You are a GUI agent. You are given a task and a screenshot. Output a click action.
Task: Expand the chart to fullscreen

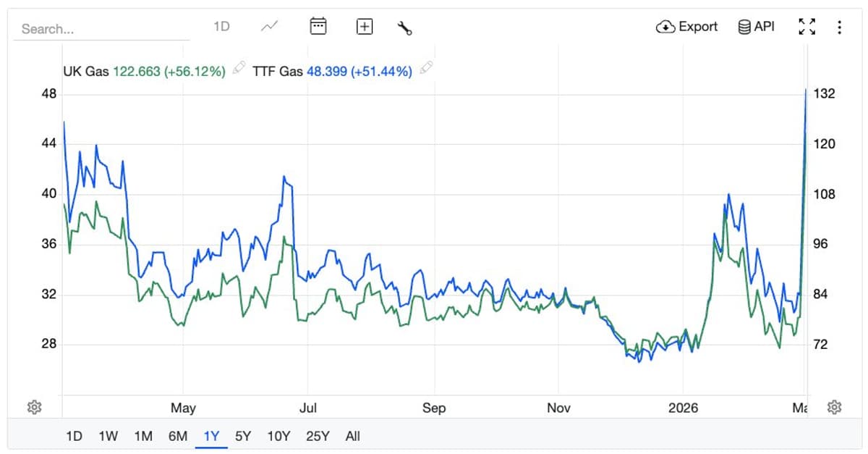click(807, 26)
